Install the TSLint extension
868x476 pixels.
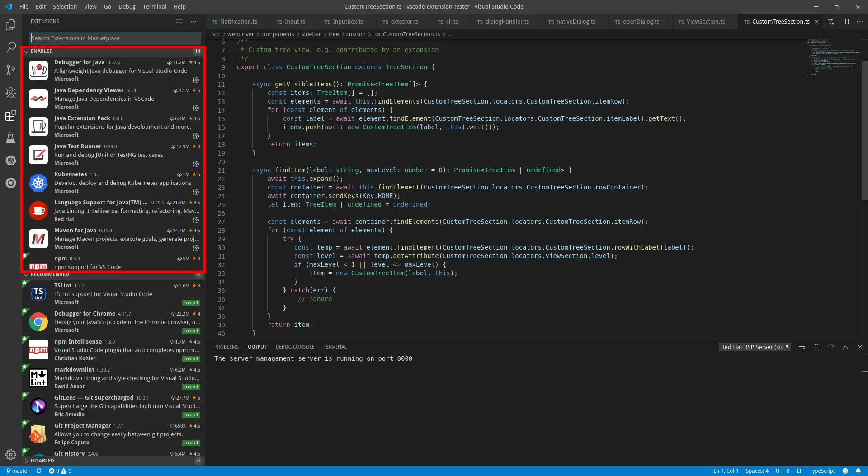pyautogui.click(x=191, y=303)
